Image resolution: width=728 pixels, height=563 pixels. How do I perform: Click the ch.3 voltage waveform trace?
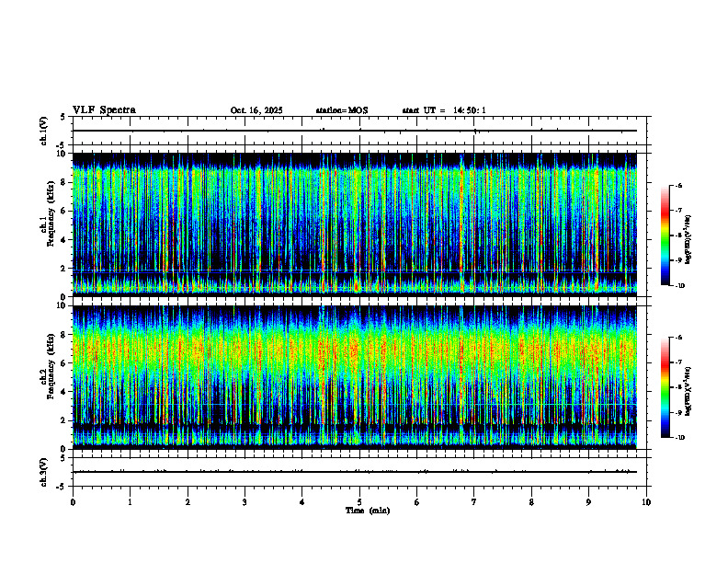(x=354, y=472)
